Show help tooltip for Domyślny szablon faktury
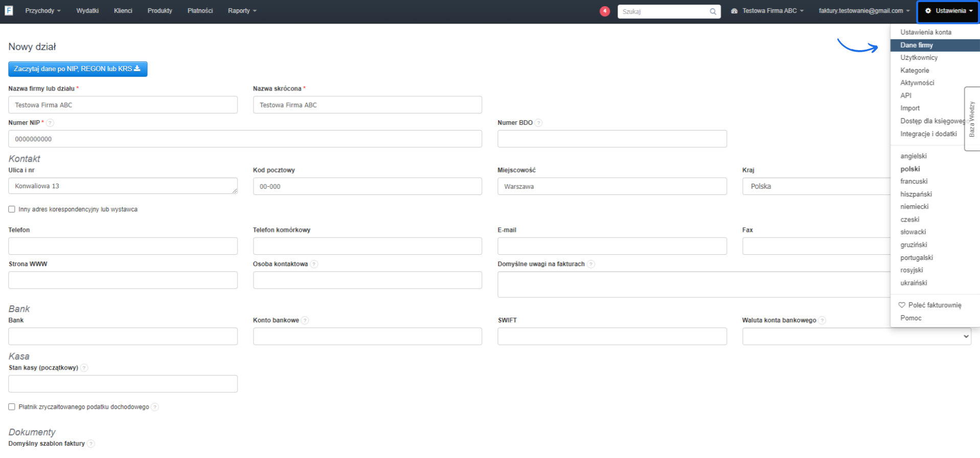This screenshot has width=980, height=458. [90, 444]
